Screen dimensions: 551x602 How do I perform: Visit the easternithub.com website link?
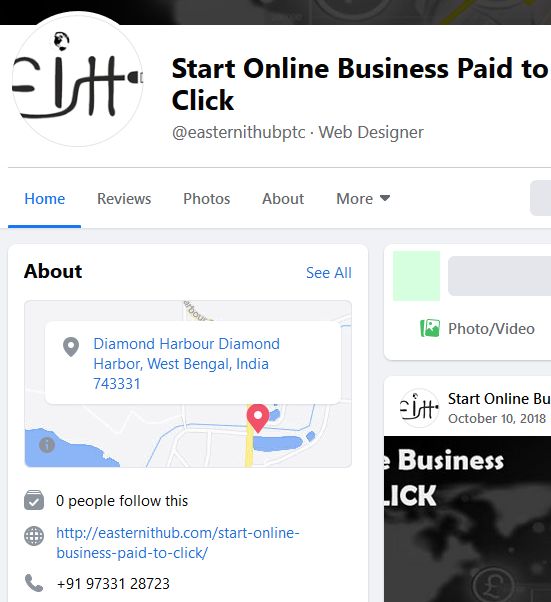pyautogui.click(x=178, y=543)
